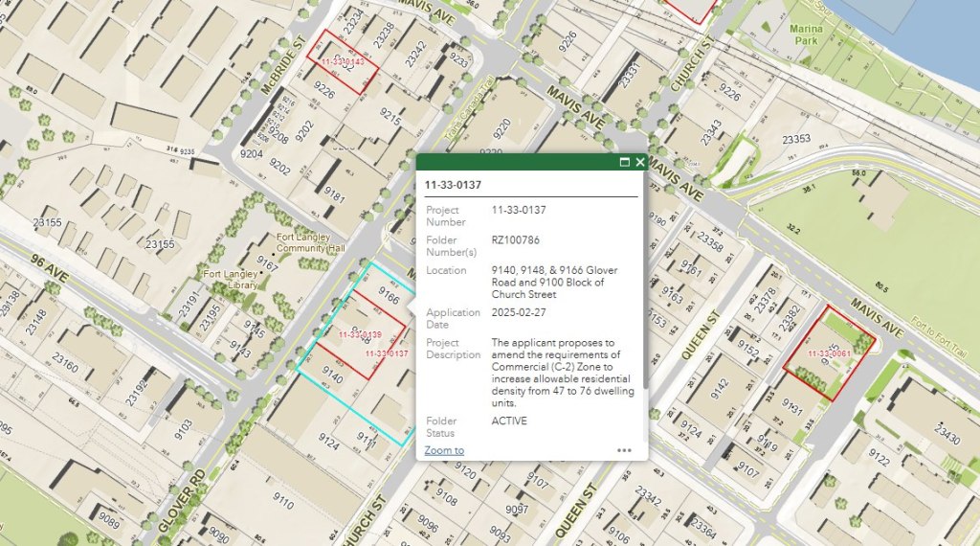The height and width of the screenshot is (546, 980).
Task: Select project label 11-33-0061 on map
Action: (x=828, y=353)
